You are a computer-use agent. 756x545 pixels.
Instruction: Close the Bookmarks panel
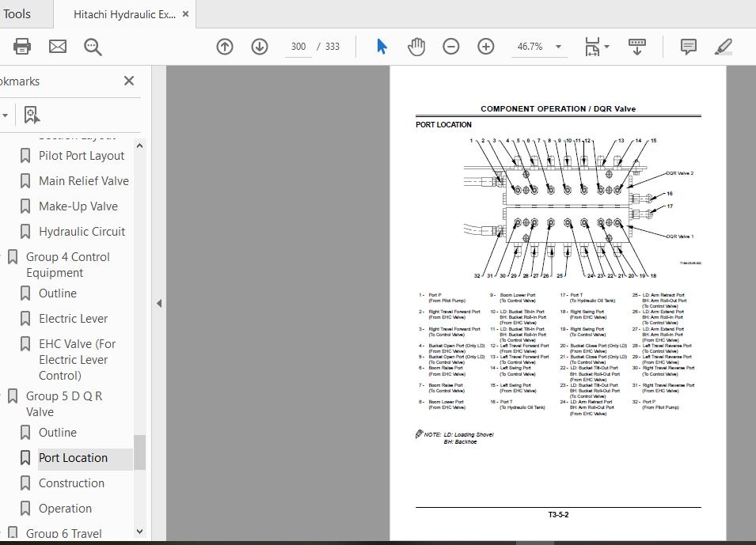129,81
